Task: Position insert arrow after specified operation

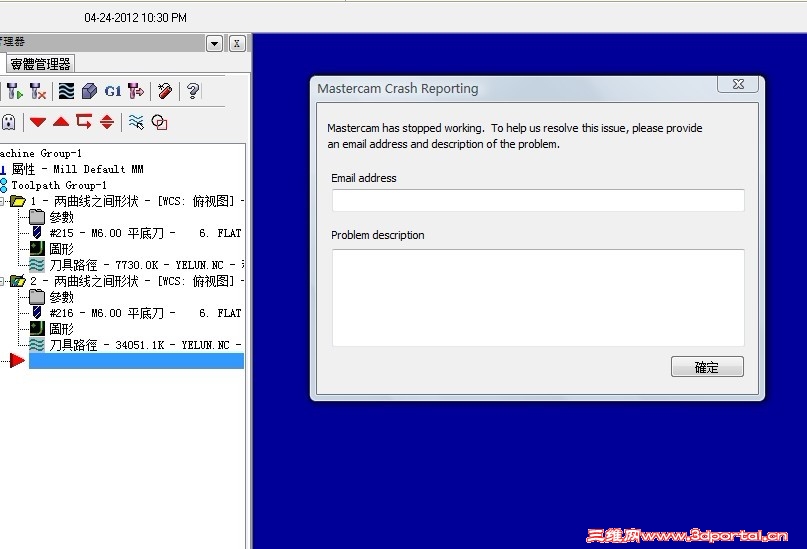Action: tap(84, 121)
